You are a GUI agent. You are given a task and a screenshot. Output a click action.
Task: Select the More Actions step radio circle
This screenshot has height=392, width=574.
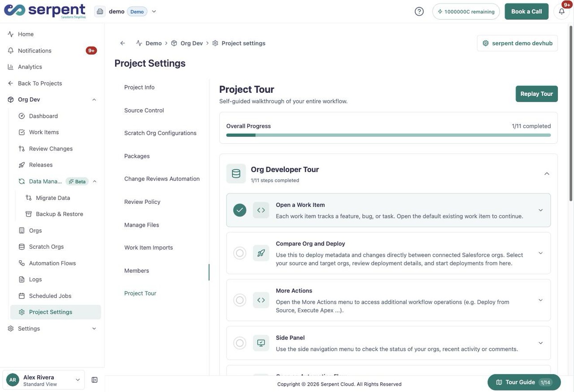click(240, 300)
